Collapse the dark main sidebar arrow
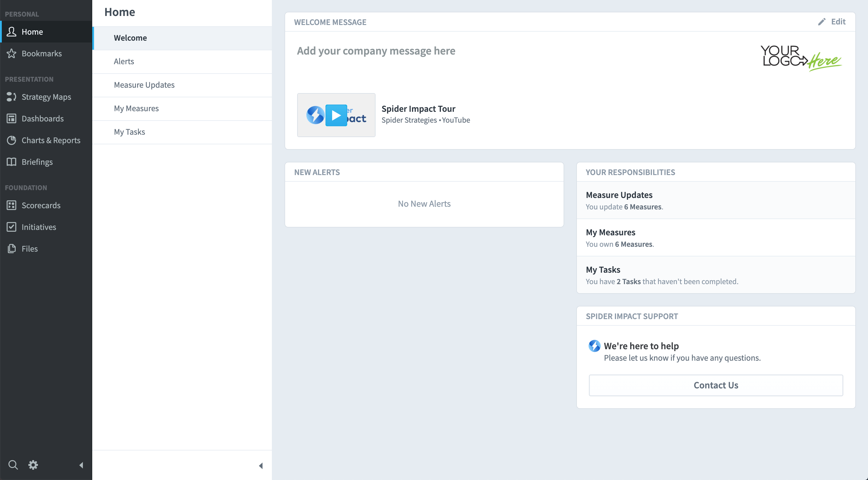The height and width of the screenshot is (480, 868). coord(81,465)
